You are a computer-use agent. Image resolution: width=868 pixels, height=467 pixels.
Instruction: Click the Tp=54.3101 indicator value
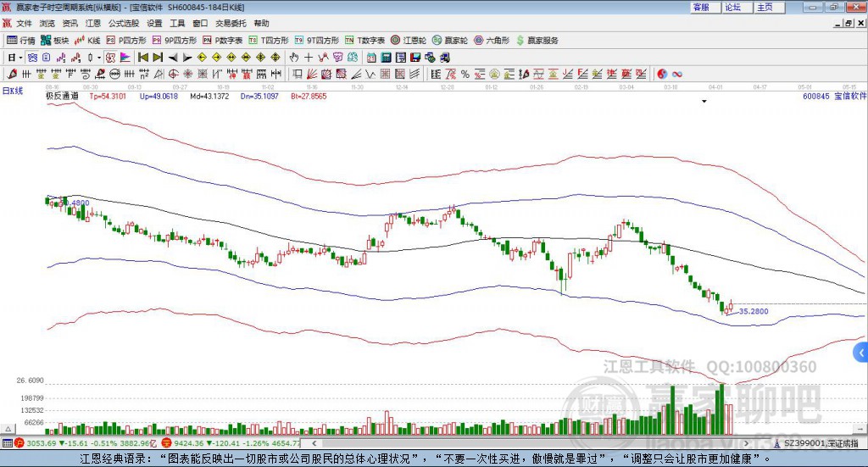tap(108, 96)
